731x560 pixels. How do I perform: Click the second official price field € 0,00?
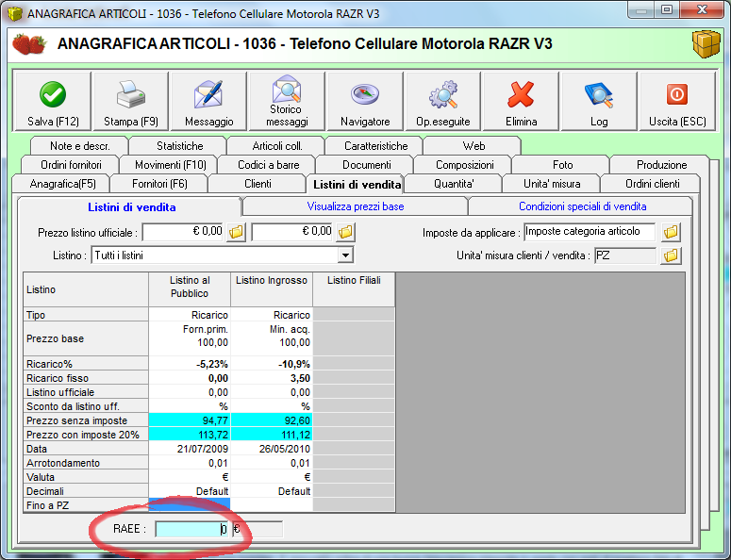tap(292, 232)
